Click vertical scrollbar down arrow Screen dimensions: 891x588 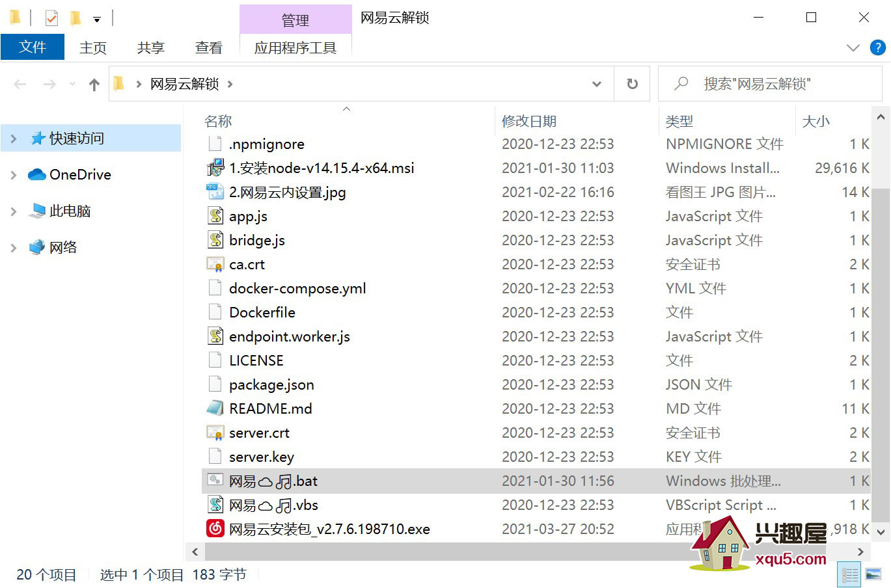tap(881, 532)
